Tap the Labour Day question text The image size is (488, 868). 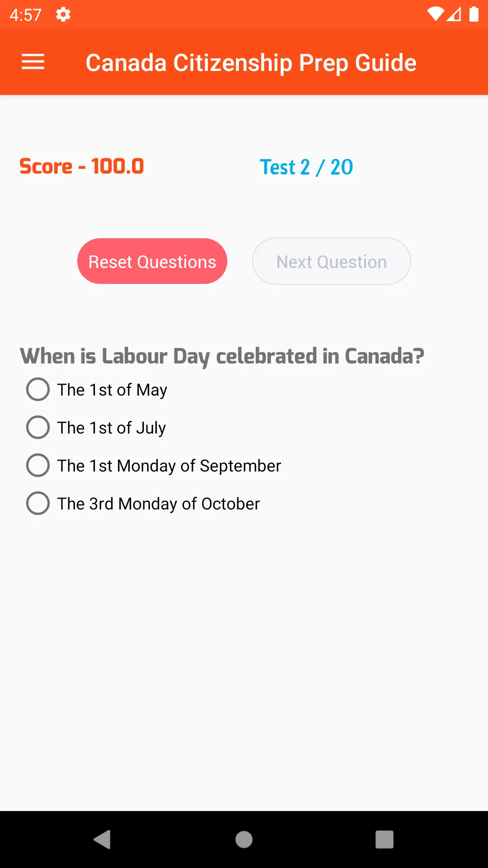[222, 356]
